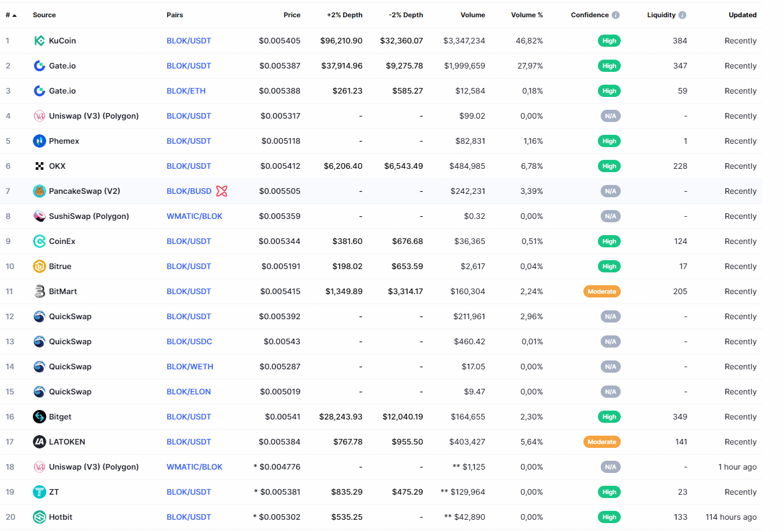Screen dimensions: 784x532
Task: Sort by the Updated column header
Action: pos(742,15)
